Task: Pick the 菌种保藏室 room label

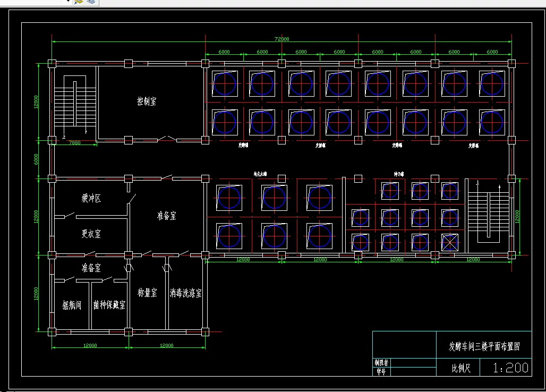Action: click(x=109, y=305)
